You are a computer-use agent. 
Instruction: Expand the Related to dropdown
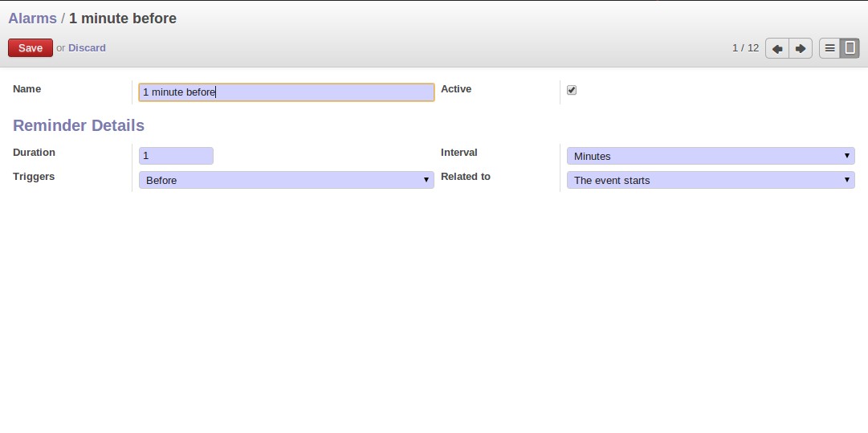point(711,180)
